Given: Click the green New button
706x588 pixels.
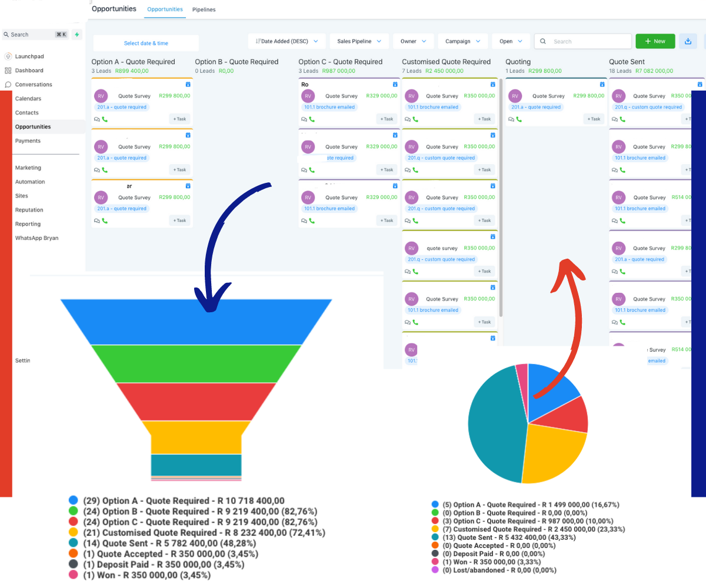Looking at the screenshot, I should click(655, 41).
